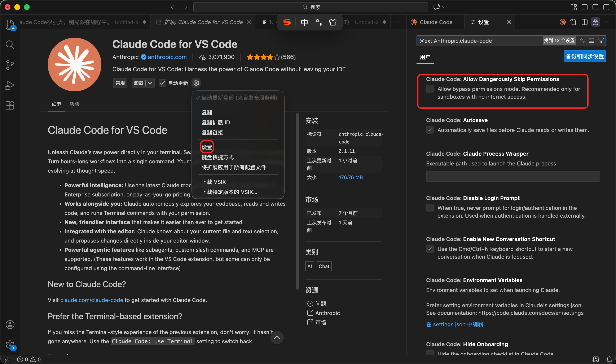Uncheck the Autosave setting checkbox
616x364 pixels.
pyautogui.click(x=430, y=130)
